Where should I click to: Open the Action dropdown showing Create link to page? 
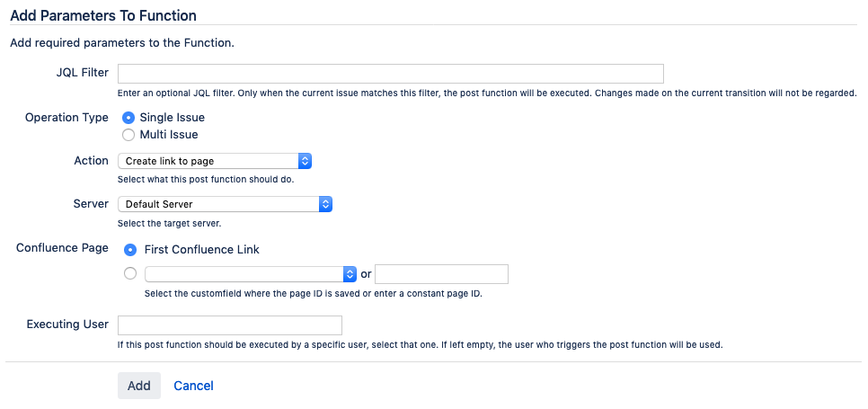(214, 161)
